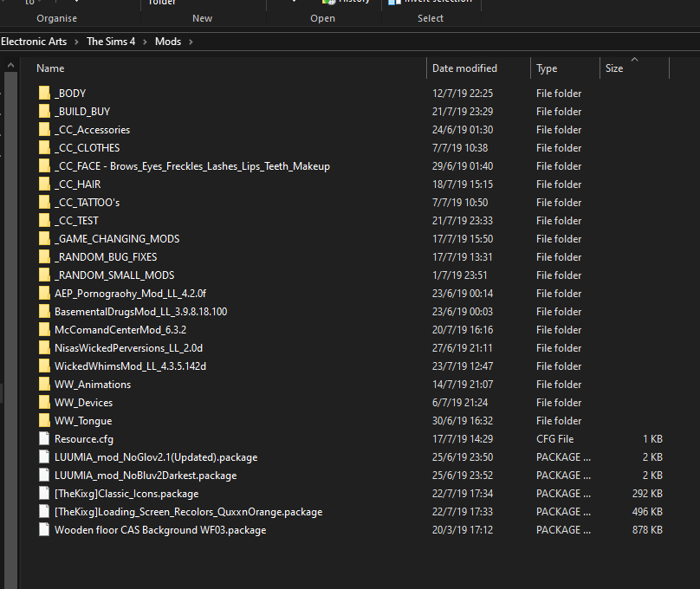Click the Organise ribbon group label
Image resolution: width=700 pixels, height=589 pixels.
(x=56, y=18)
